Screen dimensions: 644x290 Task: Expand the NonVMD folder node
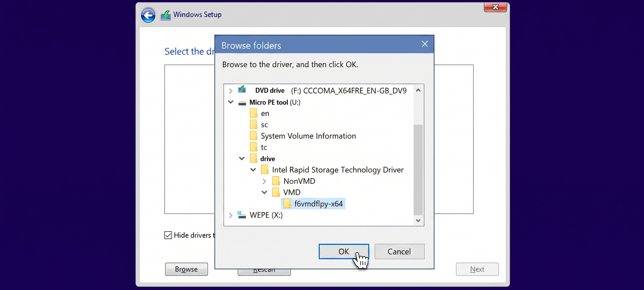tap(264, 181)
